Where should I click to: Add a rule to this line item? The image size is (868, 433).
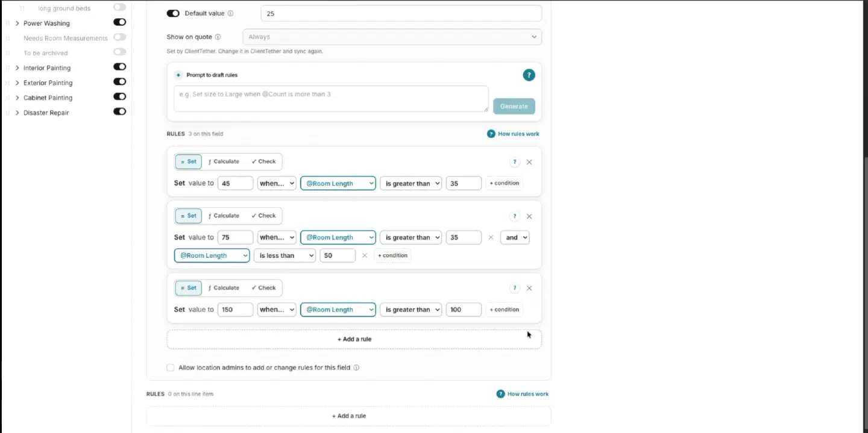pos(349,416)
